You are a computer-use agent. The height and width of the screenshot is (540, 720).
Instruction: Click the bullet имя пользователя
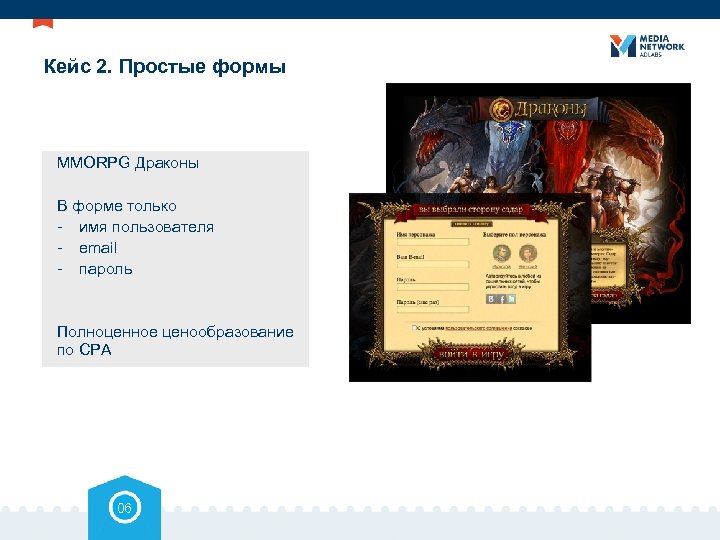[x=146, y=227]
